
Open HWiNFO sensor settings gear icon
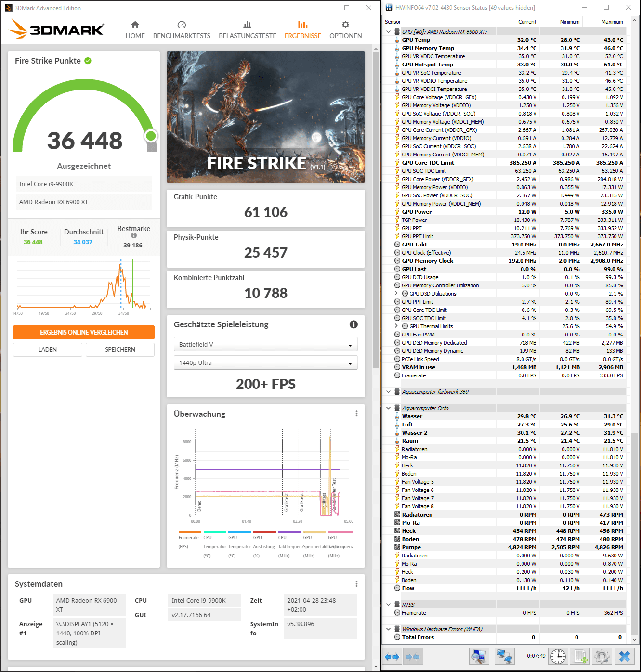pyautogui.click(x=602, y=656)
